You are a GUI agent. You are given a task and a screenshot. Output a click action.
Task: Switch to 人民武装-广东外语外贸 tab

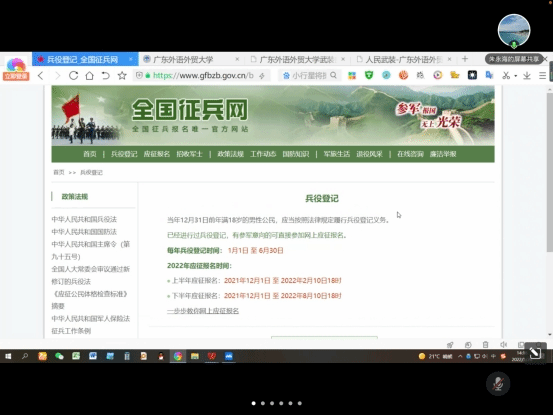(x=403, y=59)
